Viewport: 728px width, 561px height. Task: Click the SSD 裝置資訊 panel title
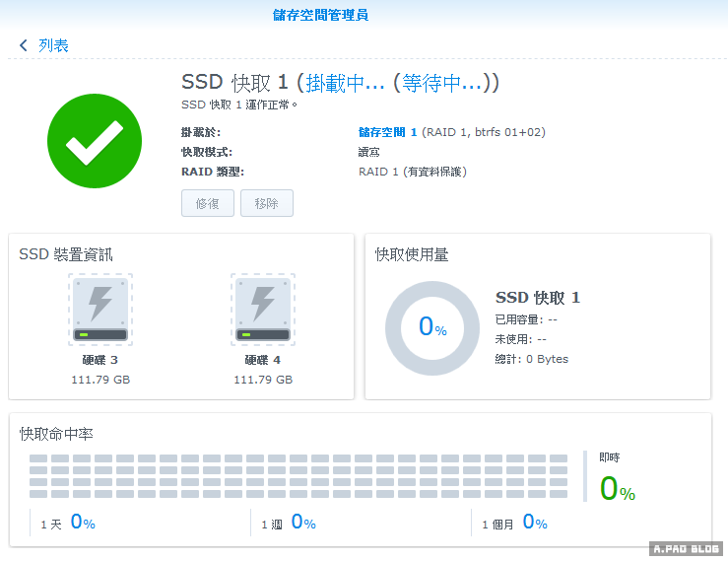(x=66, y=254)
